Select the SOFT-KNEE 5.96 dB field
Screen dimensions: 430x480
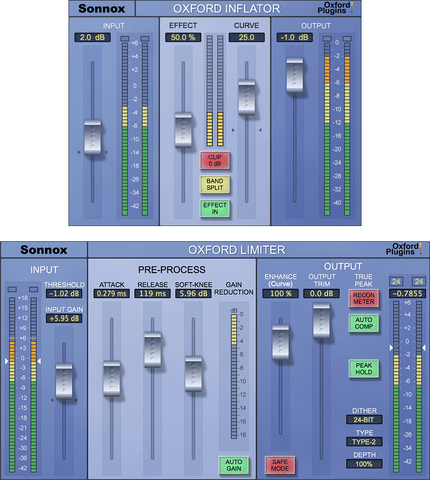pos(193,294)
